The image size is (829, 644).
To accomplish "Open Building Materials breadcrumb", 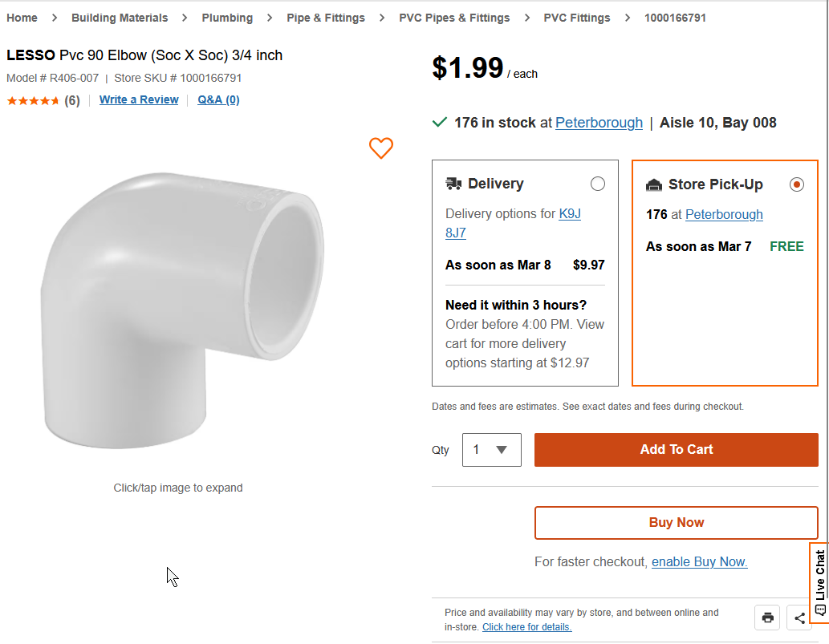I will (x=120, y=18).
